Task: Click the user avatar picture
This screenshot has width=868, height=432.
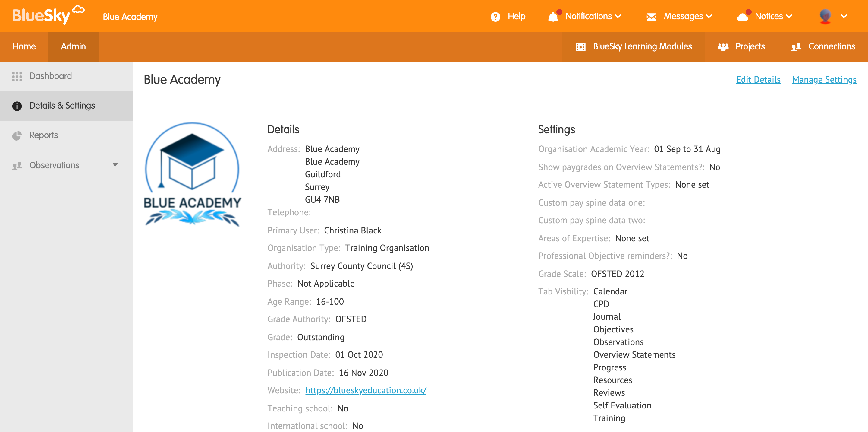Action: pos(825,16)
